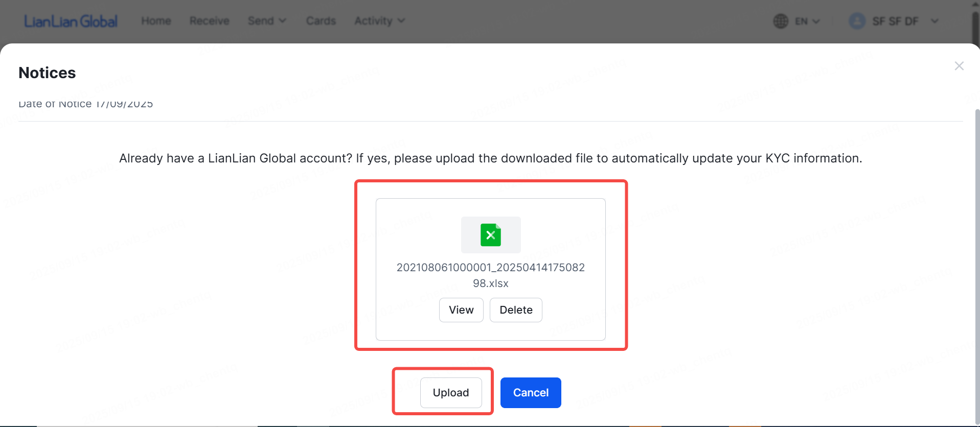
Task: Open the Home menu item
Action: [156, 21]
